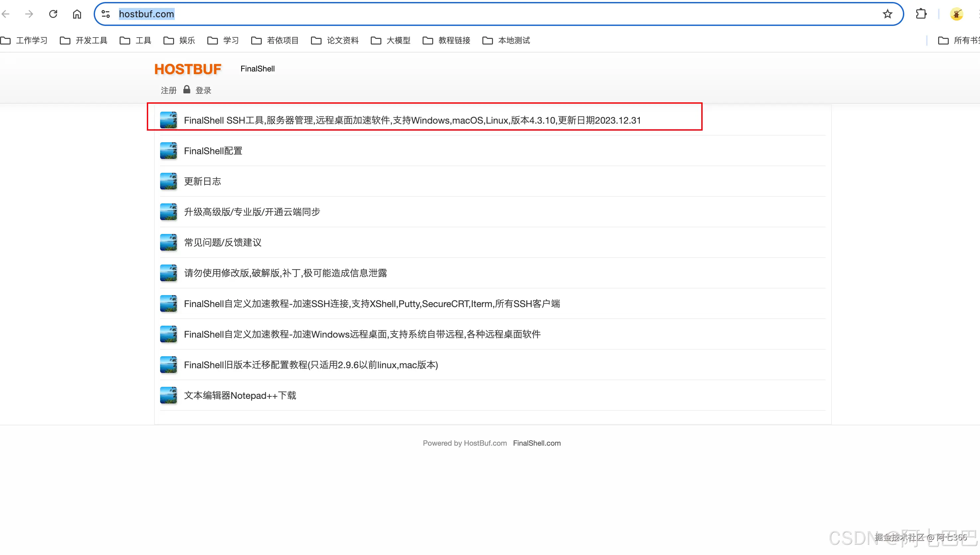The image size is (980, 555).
Task: Bookmark this page with the star icon
Action: click(887, 14)
